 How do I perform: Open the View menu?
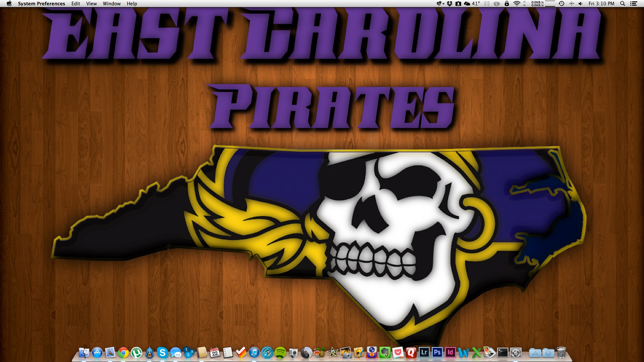(x=91, y=4)
